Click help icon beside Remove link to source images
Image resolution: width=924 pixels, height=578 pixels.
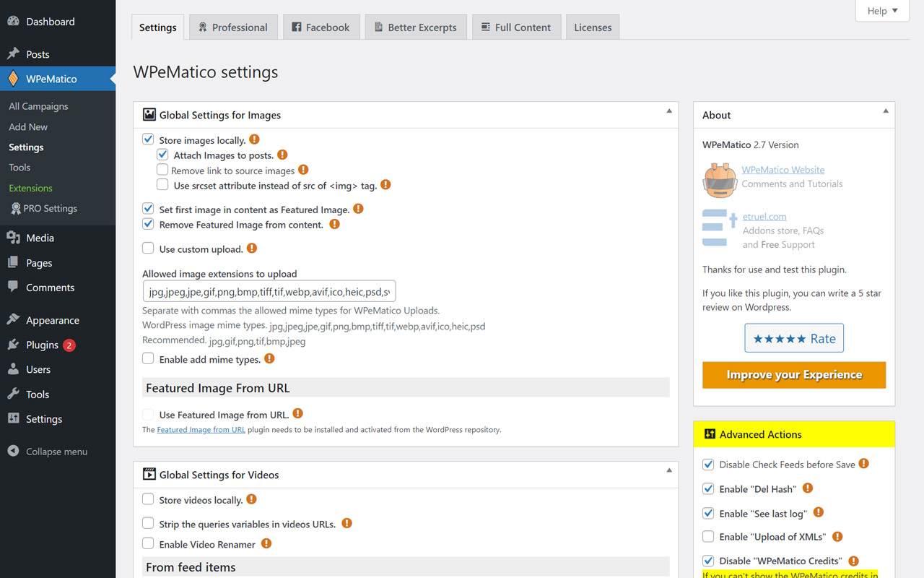[x=303, y=170]
